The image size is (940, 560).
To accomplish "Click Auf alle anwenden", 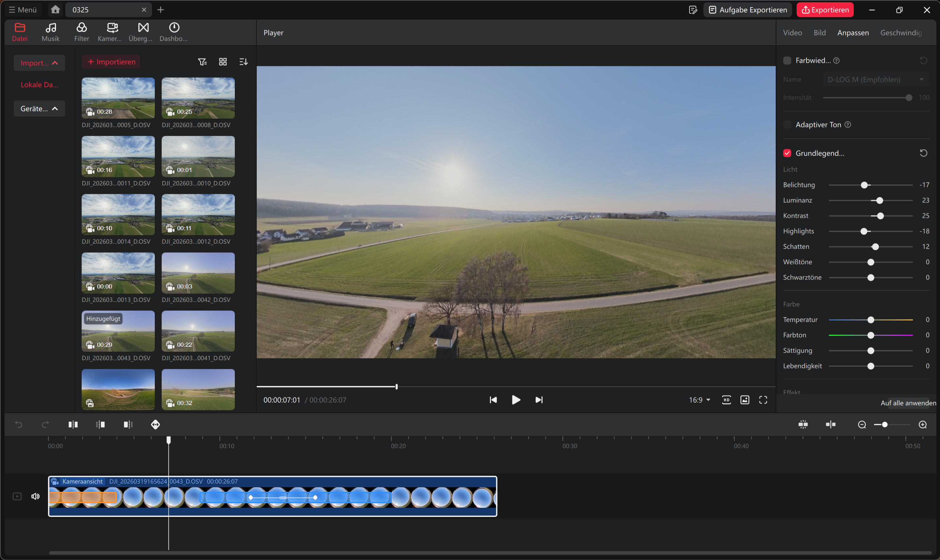I will pyautogui.click(x=908, y=403).
